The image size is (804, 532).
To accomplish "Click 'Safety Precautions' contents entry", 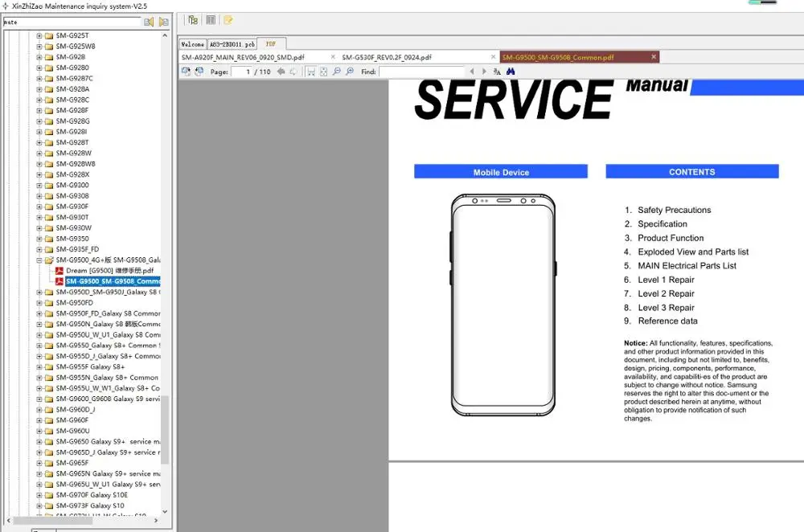I will coord(675,210).
